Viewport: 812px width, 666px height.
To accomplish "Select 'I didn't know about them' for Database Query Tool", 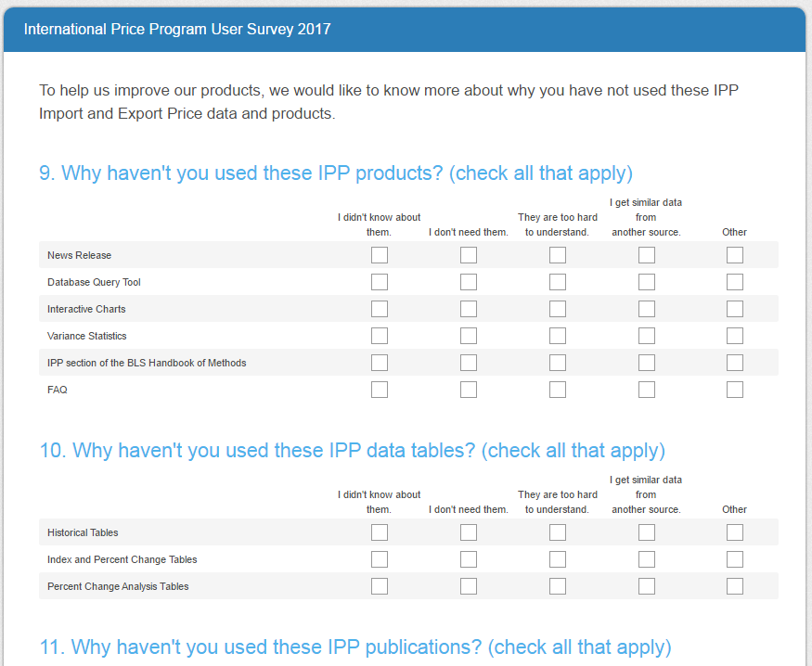I will pyautogui.click(x=380, y=282).
